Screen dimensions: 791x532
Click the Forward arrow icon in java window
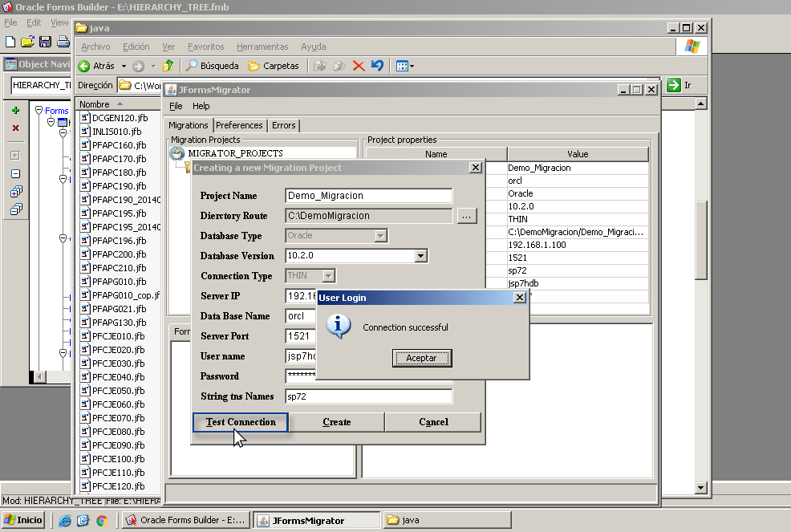click(x=138, y=66)
